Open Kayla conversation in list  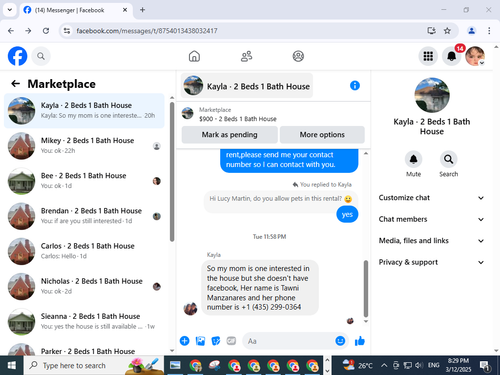pos(84,110)
